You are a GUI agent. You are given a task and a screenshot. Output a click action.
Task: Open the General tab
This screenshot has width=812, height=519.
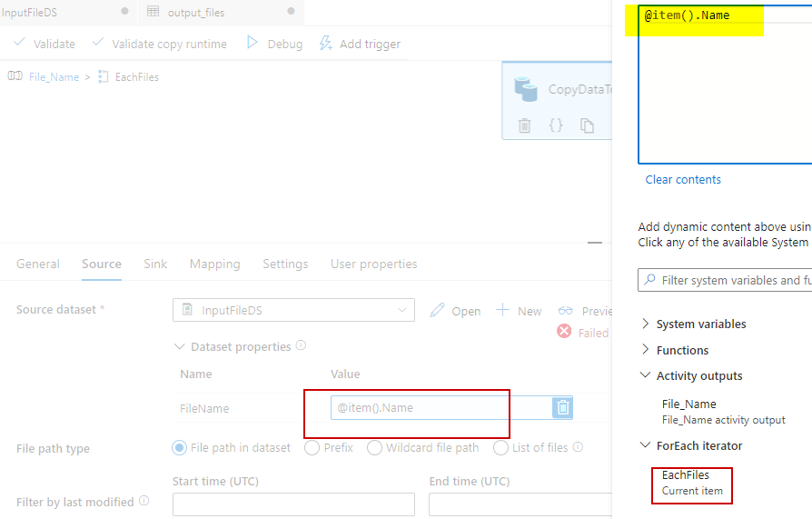click(38, 264)
